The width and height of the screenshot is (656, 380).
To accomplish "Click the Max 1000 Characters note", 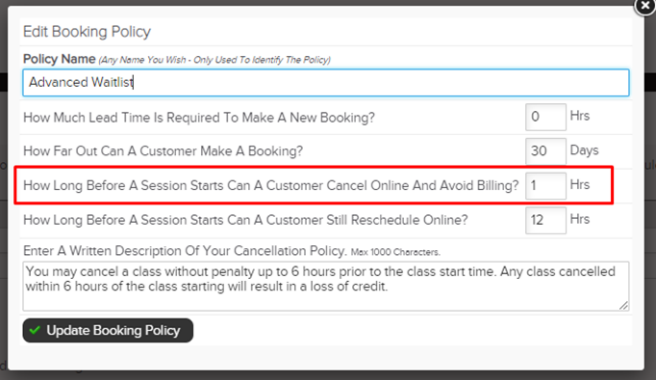I will pyautogui.click(x=395, y=252).
